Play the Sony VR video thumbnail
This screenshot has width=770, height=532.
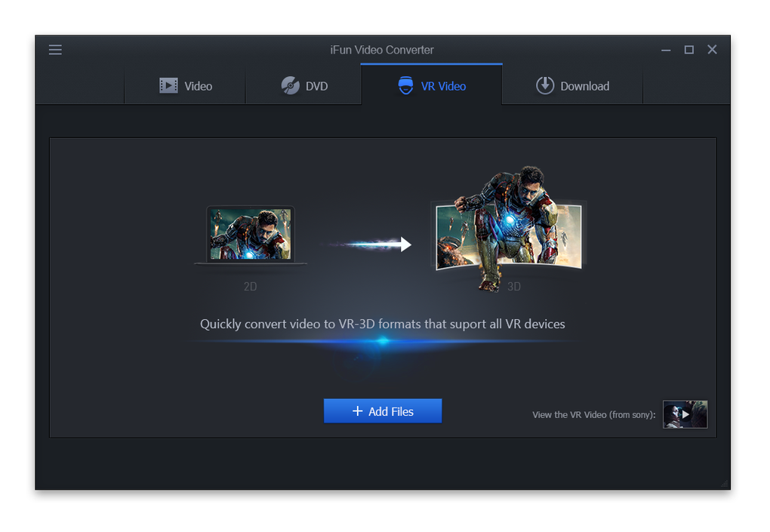click(685, 414)
